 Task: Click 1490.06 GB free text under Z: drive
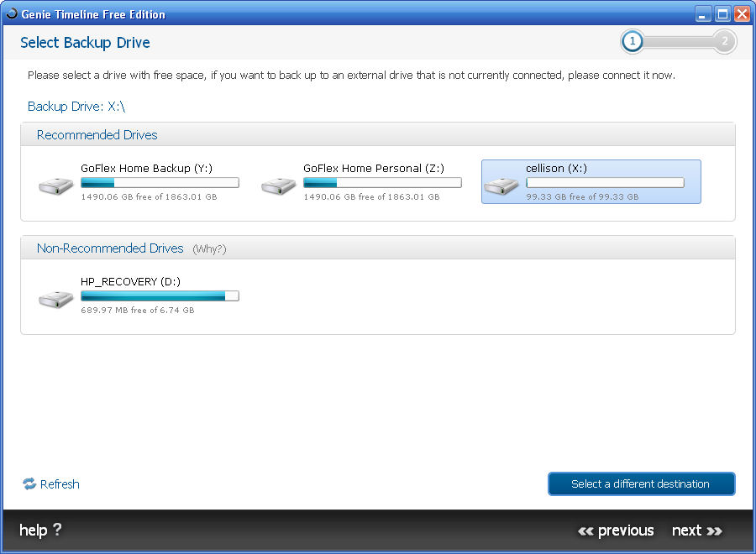tap(372, 196)
